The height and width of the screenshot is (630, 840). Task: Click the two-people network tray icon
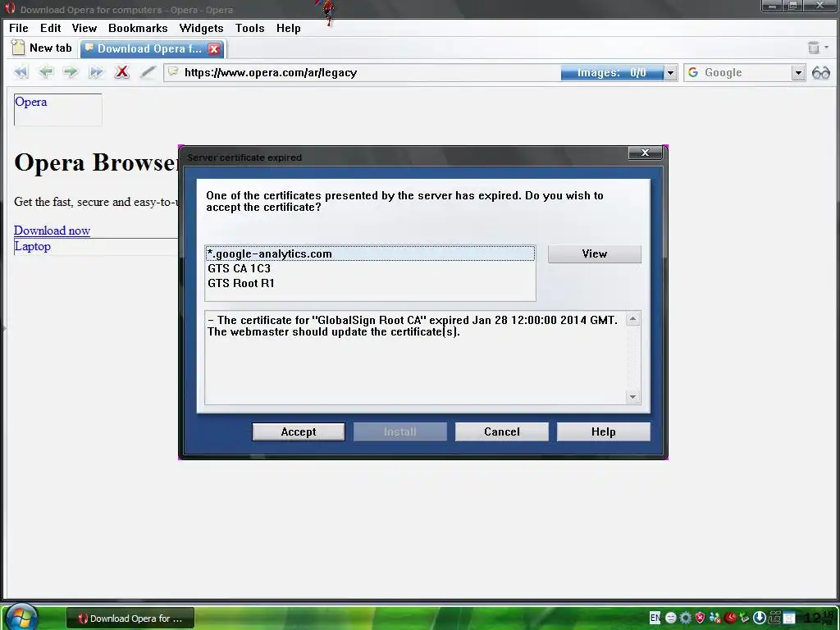[715, 618]
